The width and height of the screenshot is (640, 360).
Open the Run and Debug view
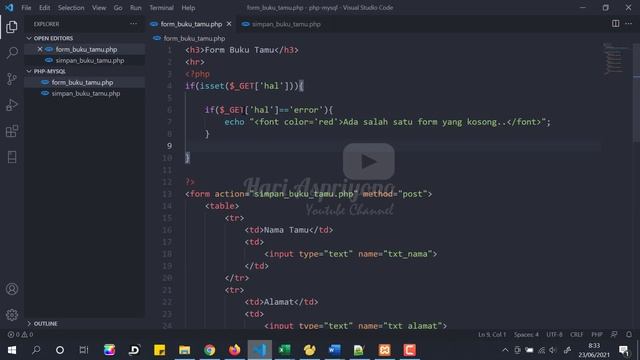pos(12,105)
